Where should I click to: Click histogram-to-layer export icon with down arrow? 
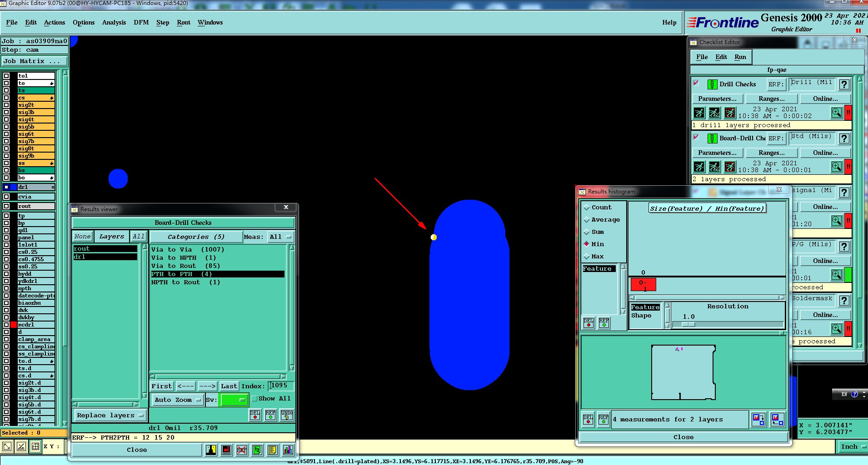click(x=758, y=419)
